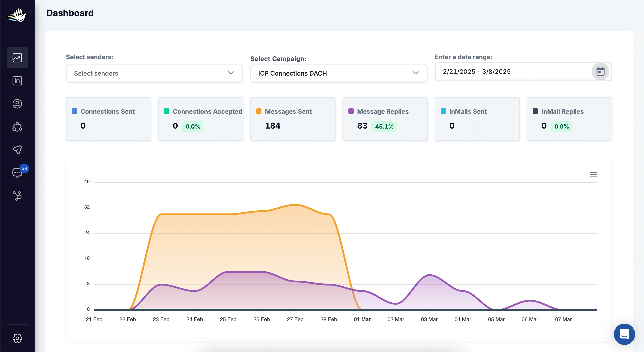Open the chat inbox with 58 badge
The height and width of the screenshot is (352, 644).
click(x=17, y=173)
